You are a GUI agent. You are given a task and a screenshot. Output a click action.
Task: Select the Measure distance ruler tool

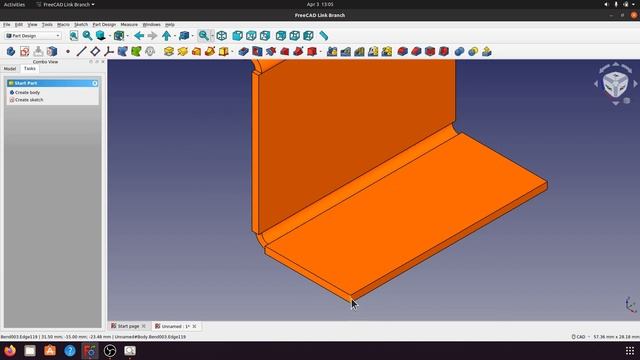coord(323,36)
